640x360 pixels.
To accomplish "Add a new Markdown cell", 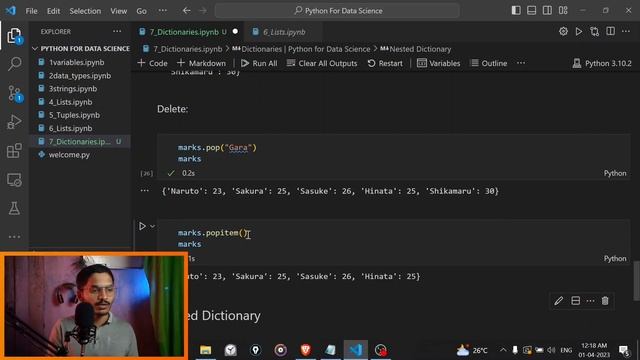I will click(201, 63).
